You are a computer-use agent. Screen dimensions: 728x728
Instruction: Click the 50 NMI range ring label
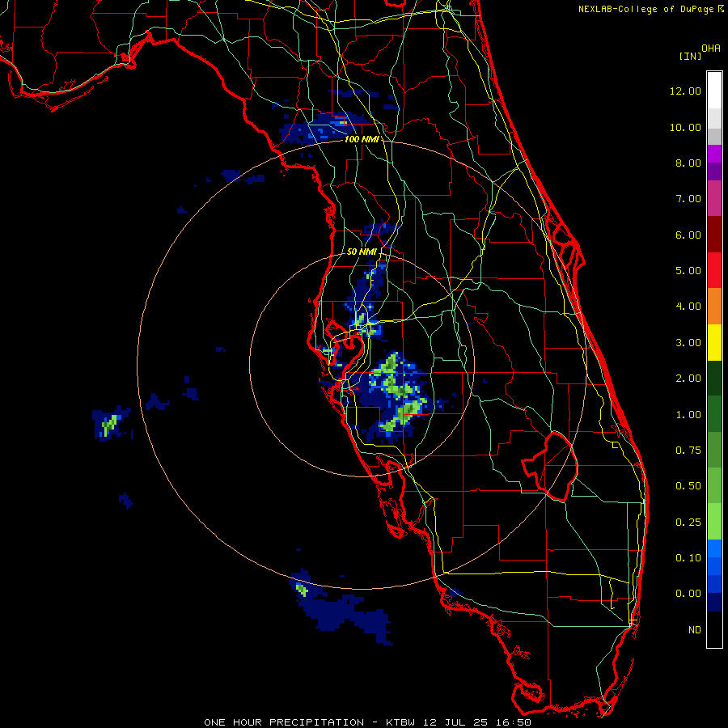coord(362,252)
